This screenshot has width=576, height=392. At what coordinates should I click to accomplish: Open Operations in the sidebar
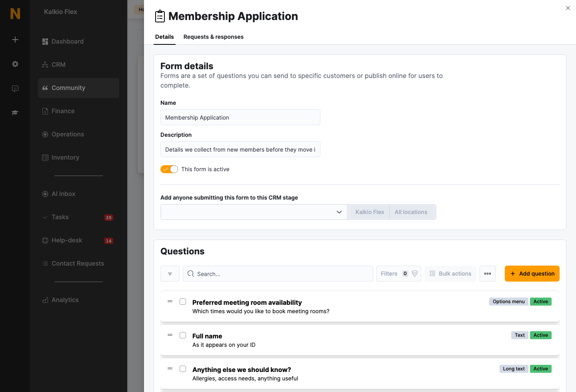pyautogui.click(x=78, y=134)
